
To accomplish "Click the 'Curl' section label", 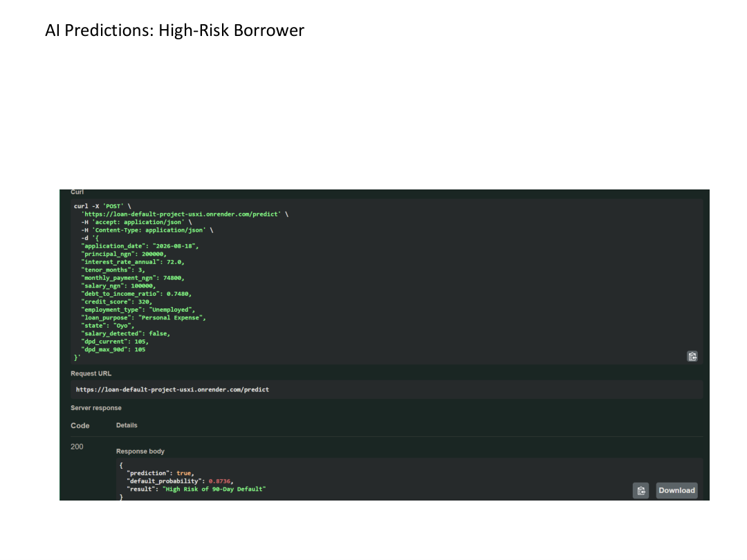I will click(77, 192).
